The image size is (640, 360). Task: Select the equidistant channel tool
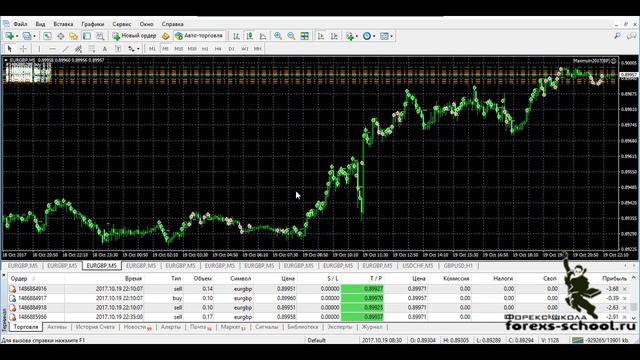[78, 49]
